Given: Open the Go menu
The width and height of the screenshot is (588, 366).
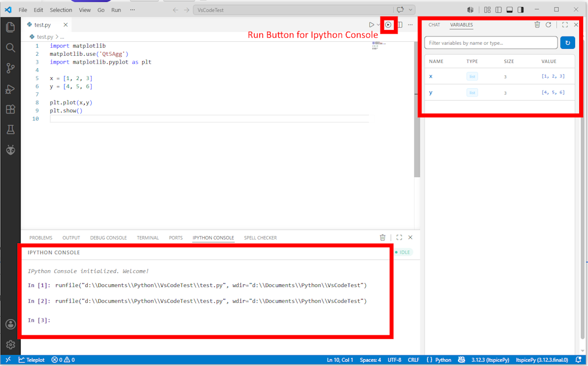Looking at the screenshot, I should [101, 10].
